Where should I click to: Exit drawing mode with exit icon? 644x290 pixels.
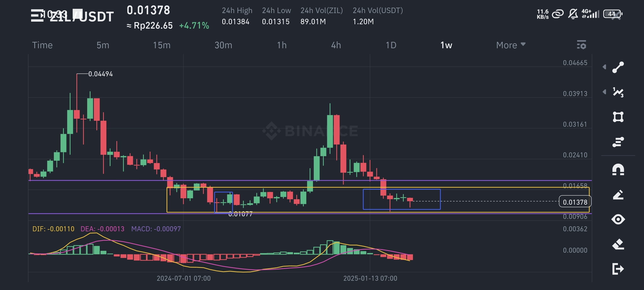tap(618, 269)
